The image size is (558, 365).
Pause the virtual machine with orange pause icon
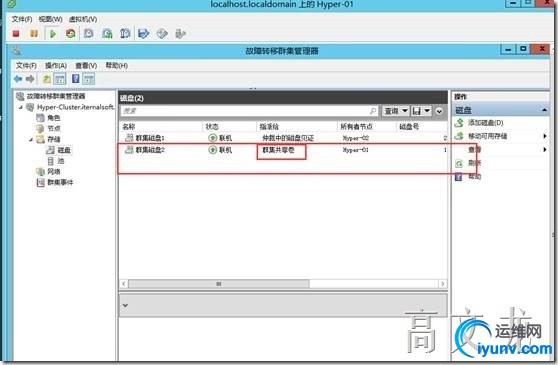point(34,33)
